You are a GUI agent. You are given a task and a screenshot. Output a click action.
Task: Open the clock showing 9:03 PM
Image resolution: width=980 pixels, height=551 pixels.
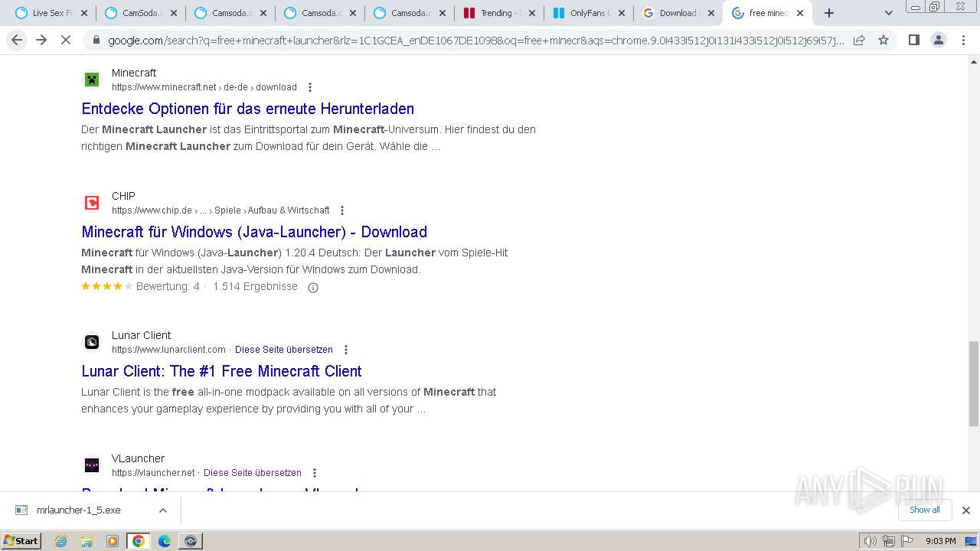(940, 541)
